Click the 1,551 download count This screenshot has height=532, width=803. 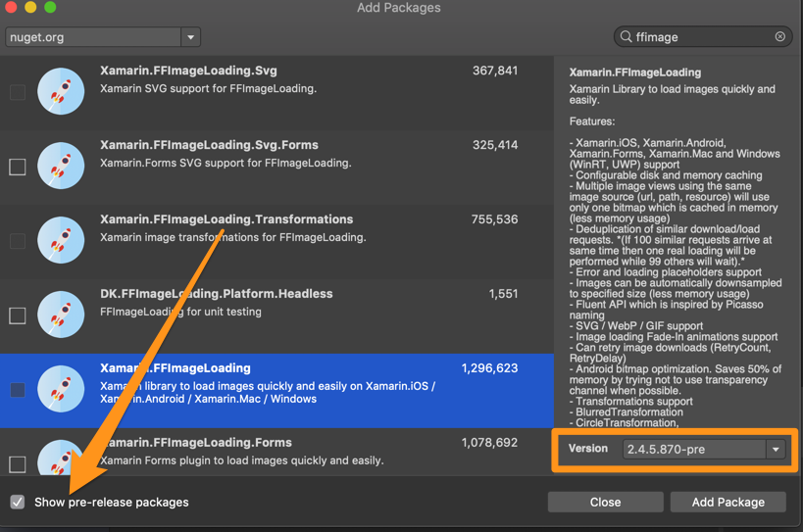tap(503, 294)
